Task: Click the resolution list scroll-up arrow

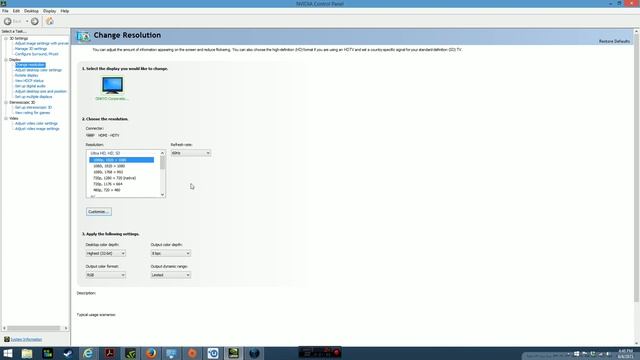Action: (162, 153)
